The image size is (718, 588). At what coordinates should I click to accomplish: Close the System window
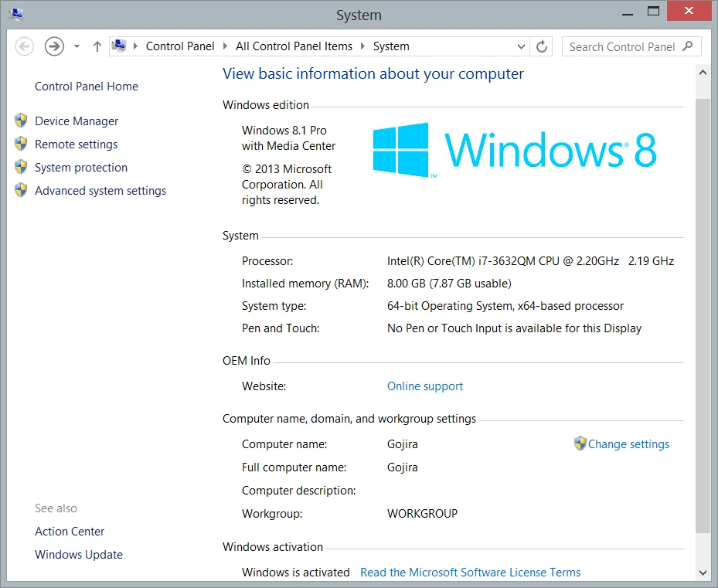coord(689,11)
